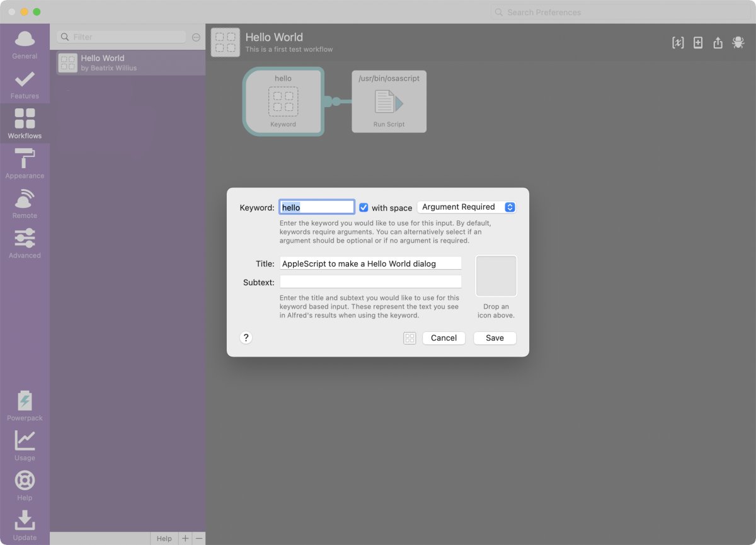Open workflow debugger bug icon
The height and width of the screenshot is (545, 756).
tap(738, 42)
